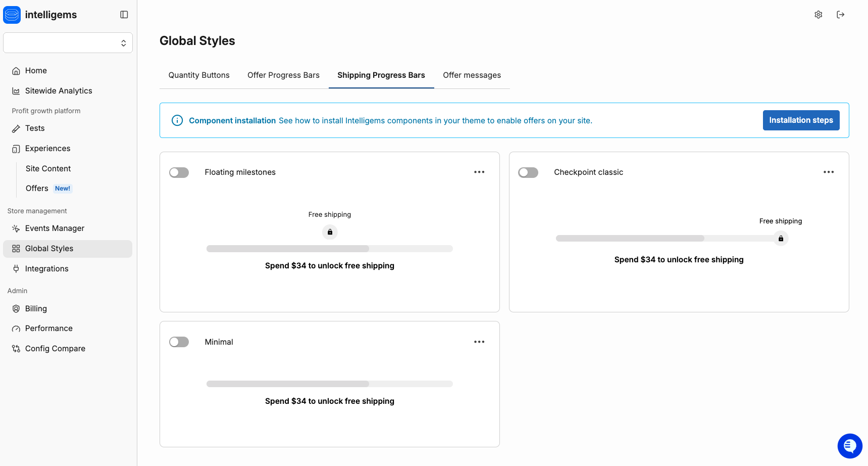
Task: Open Minimal style more options menu
Action: click(479, 342)
